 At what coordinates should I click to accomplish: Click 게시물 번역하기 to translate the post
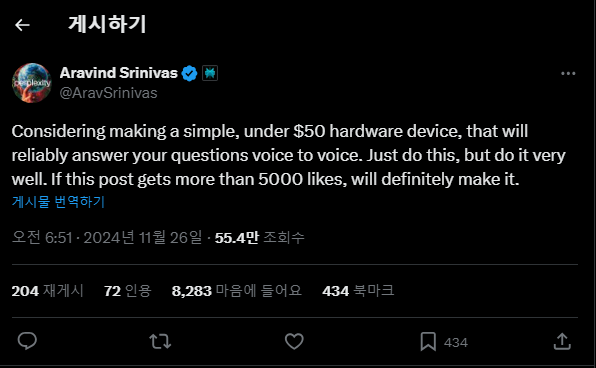pos(58,201)
